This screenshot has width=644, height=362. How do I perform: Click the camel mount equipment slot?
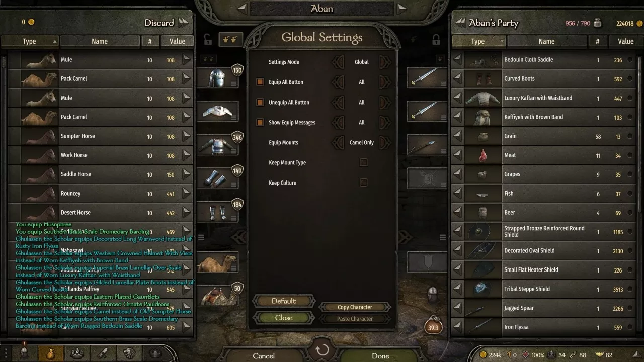[218, 262]
